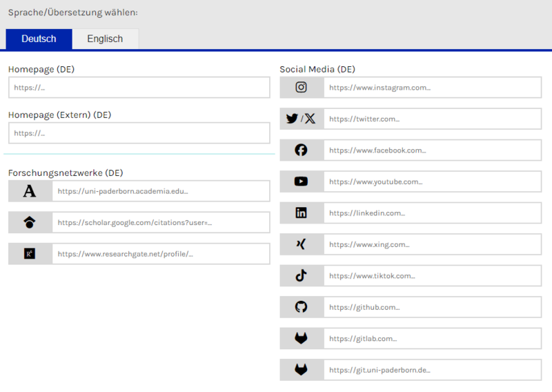The width and height of the screenshot is (552, 392).
Task: Click the TikTok icon
Action: [x=301, y=276]
